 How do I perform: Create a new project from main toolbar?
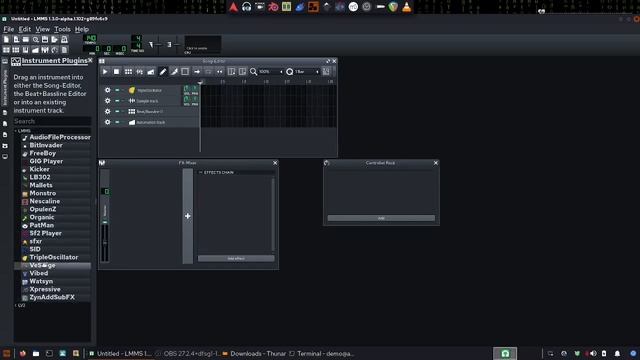(6, 40)
